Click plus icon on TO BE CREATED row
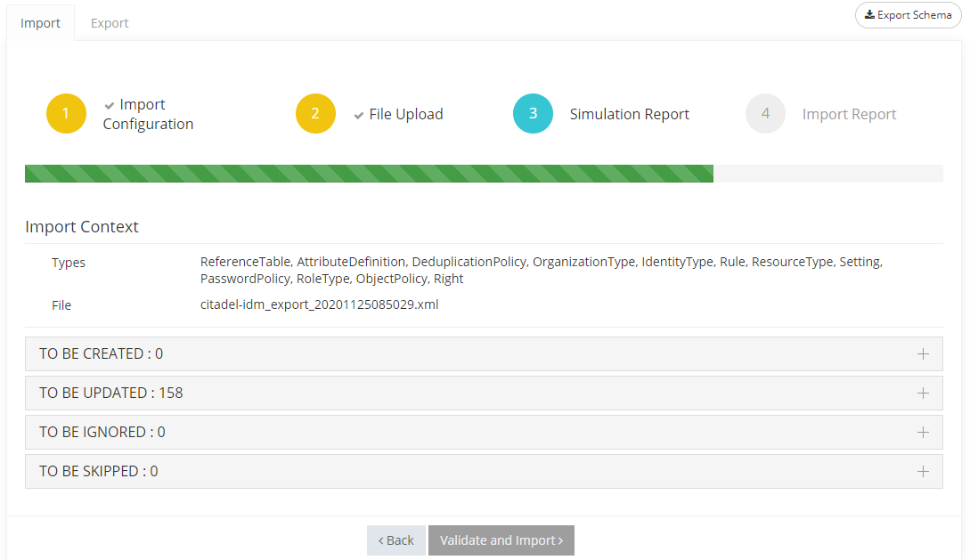 pos(923,354)
